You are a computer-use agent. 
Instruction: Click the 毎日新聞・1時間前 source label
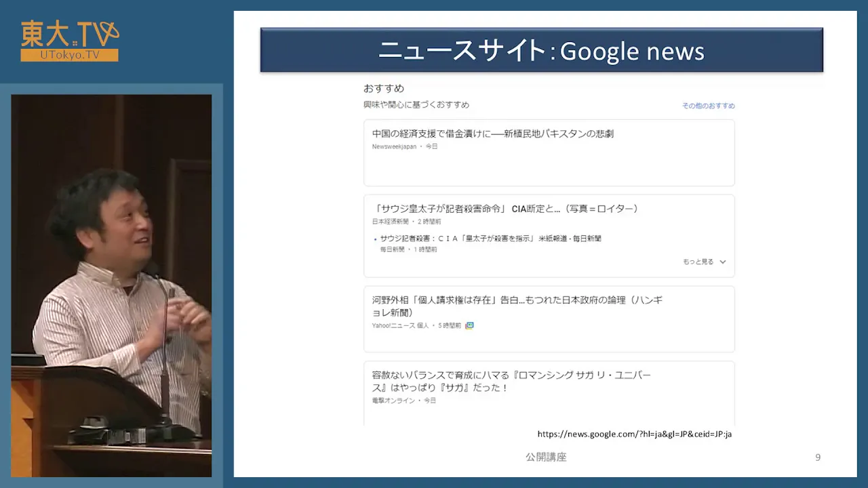408,249
